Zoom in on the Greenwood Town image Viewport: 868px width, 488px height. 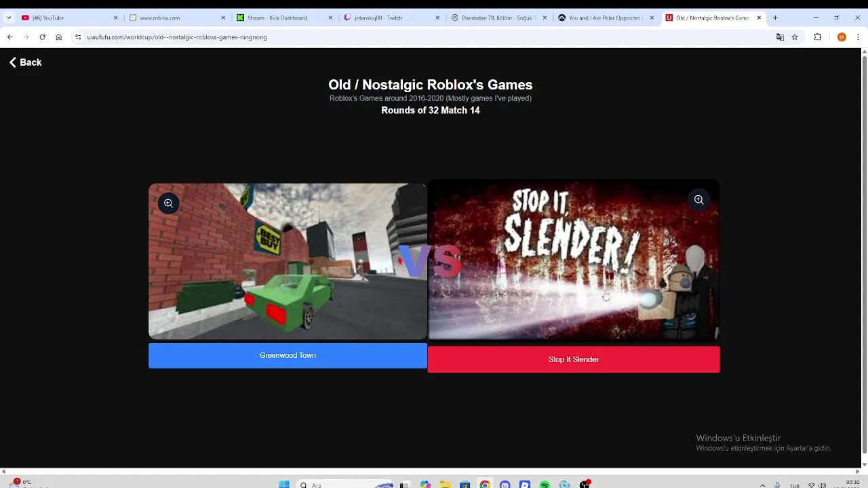tap(168, 203)
